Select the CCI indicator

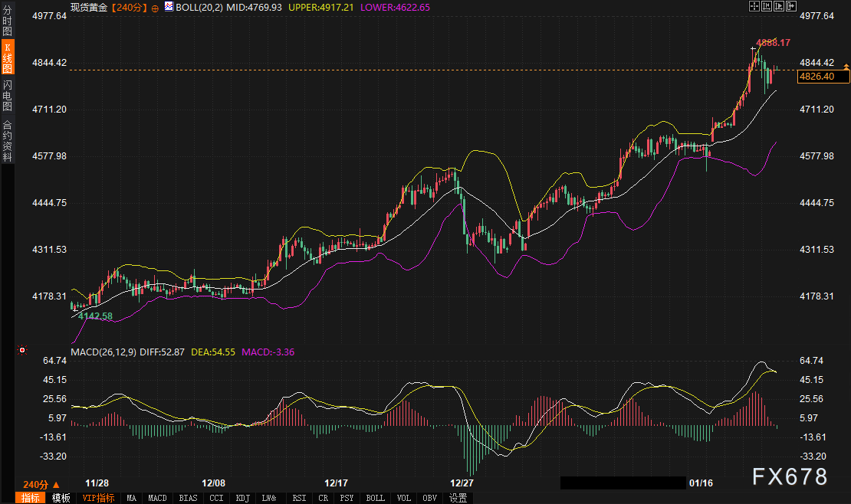click(x=216, y=498)
